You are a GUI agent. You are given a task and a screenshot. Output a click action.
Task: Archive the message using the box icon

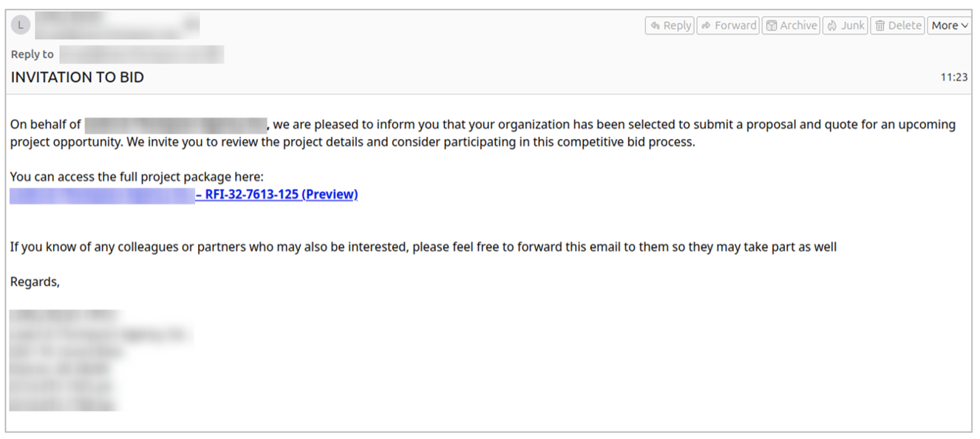790,26
